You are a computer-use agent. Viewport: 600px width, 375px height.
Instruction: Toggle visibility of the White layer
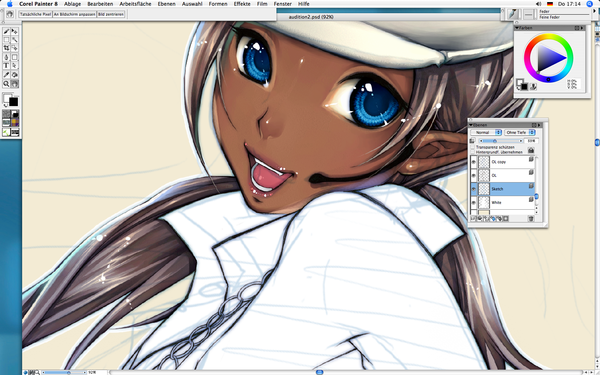474,202
